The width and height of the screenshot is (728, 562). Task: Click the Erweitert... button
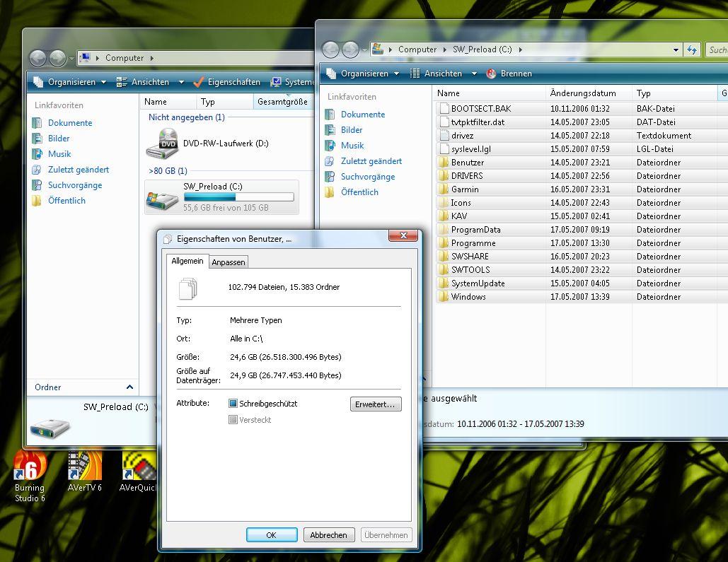pyautogui.click(x=376, y=404)
